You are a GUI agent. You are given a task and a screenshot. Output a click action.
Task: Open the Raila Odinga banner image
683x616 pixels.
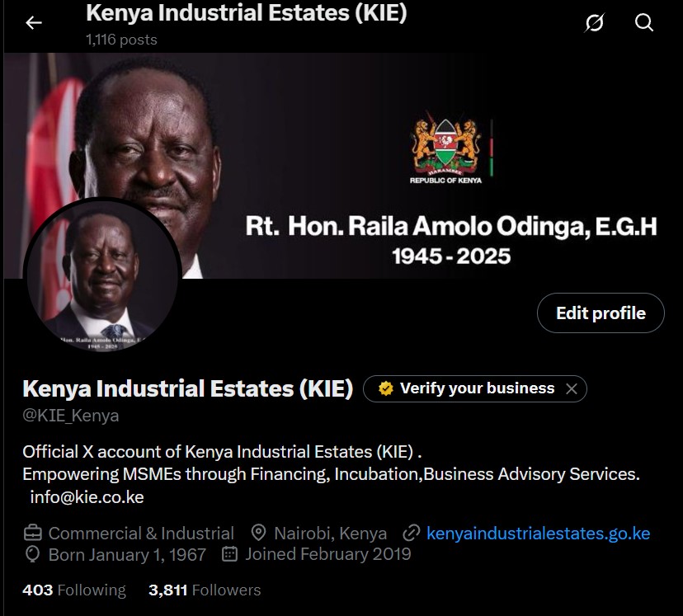pos(343,166)
